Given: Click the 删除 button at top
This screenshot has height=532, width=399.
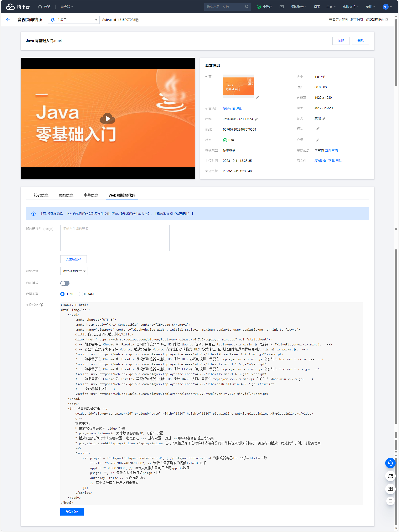Looking at the screenshot, I should 360,41.
